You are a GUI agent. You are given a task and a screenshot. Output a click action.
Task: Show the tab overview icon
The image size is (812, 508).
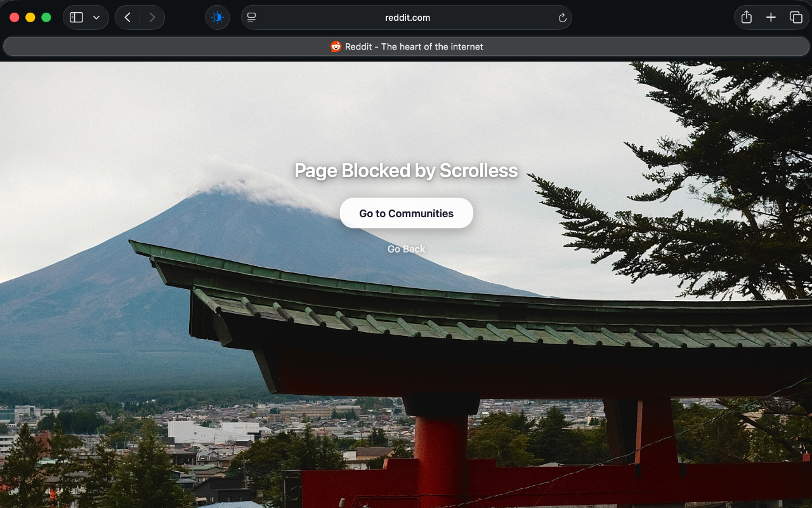tap(796, 18)
